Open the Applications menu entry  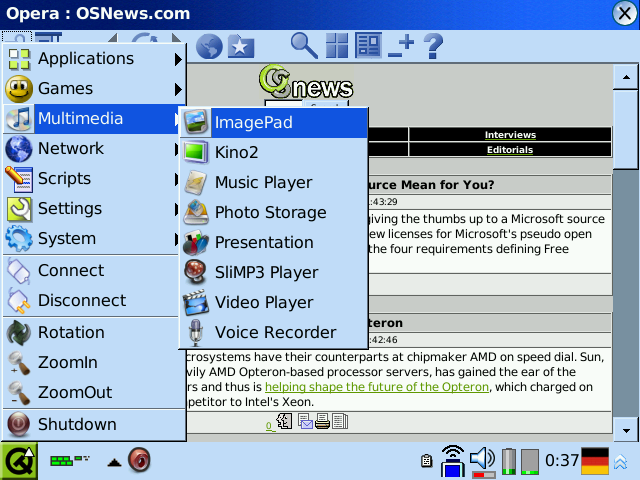[x=94, y=59]
